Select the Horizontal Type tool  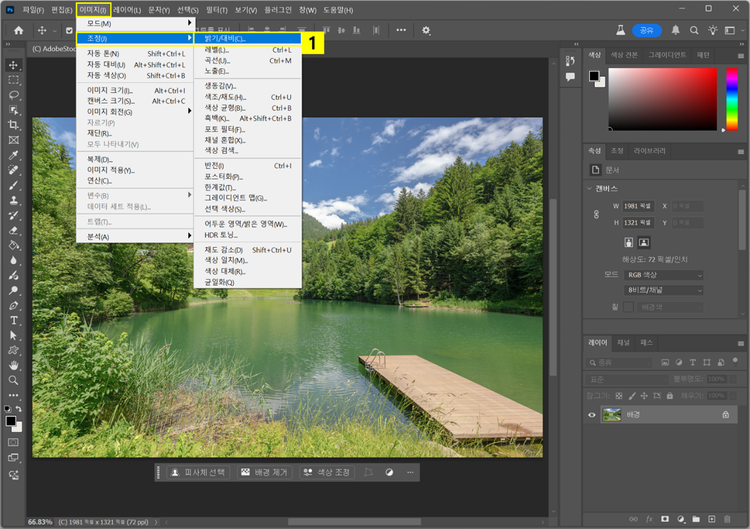point(14,320)
